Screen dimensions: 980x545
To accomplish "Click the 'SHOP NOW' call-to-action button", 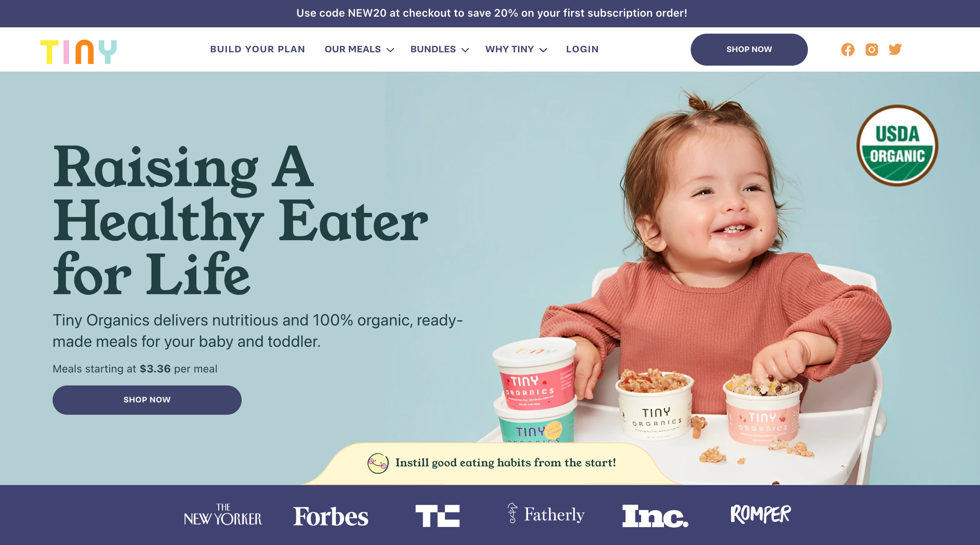I will coord(147,400).
